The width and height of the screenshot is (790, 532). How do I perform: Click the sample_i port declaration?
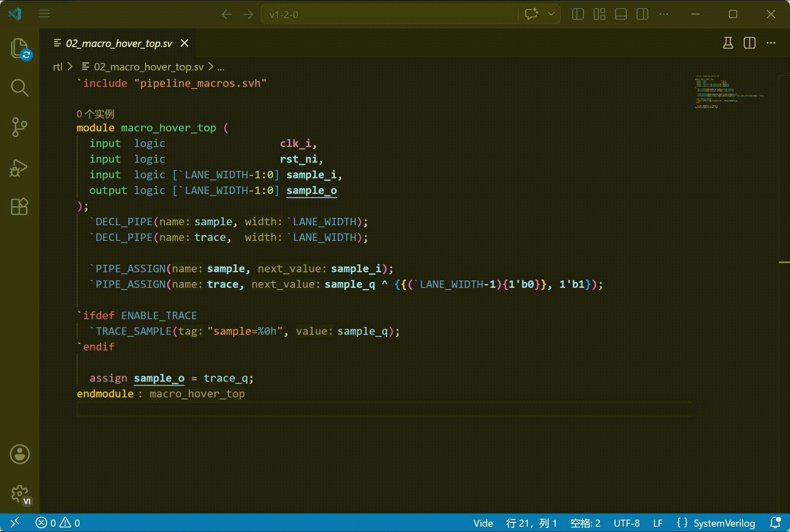click(311, 175)
